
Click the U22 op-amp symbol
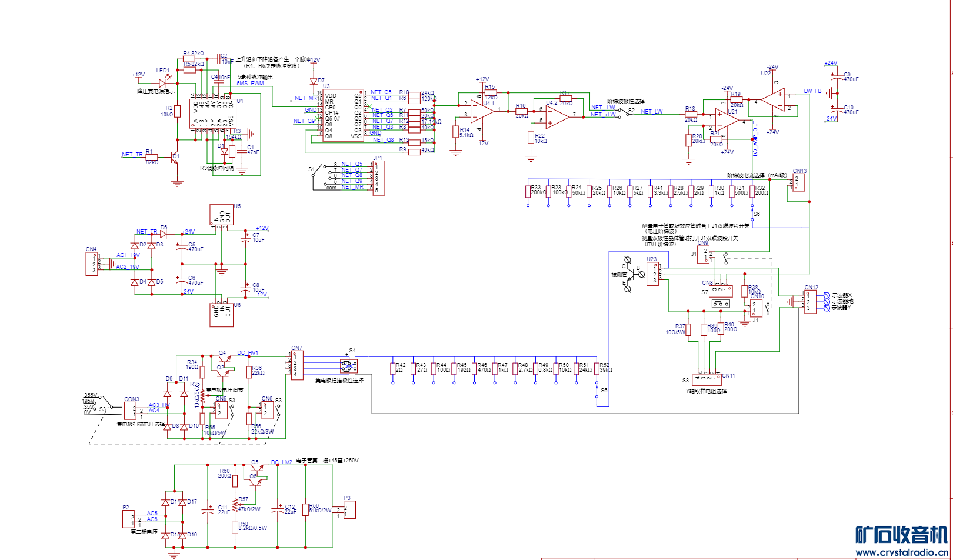(x=773, y=101)
